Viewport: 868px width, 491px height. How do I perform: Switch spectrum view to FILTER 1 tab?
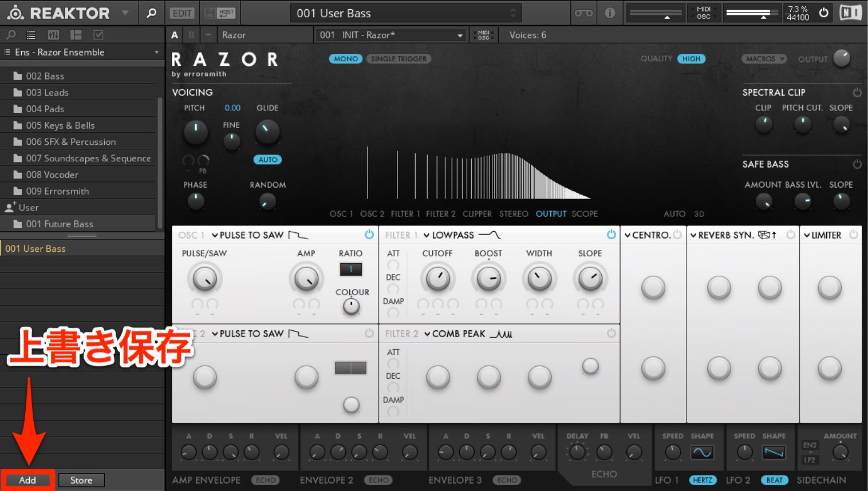click(x=405, y=213)
